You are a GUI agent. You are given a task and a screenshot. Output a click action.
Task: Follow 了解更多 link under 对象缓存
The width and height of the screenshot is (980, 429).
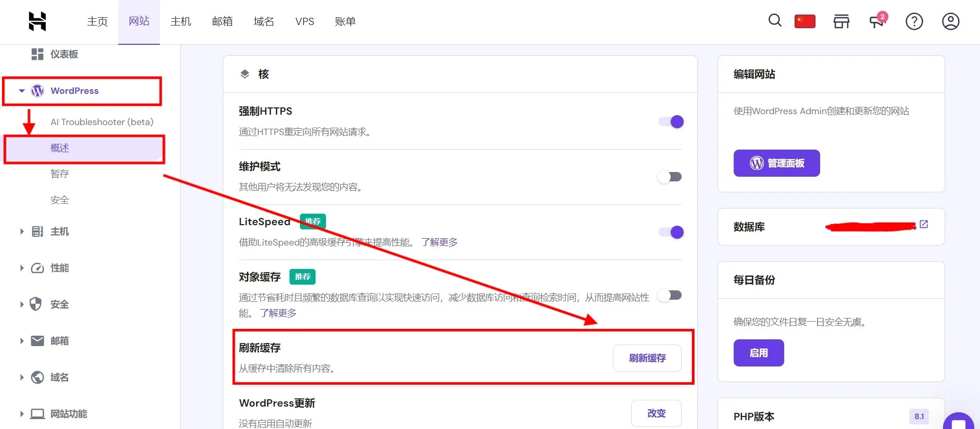(x=278, y=313)
